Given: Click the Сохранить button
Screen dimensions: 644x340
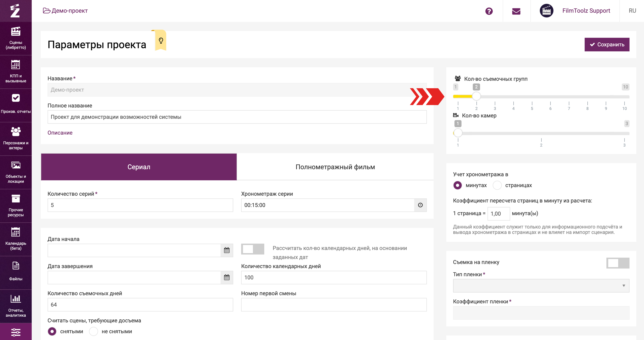Looking at the screenshot, I should click(607, 45).
